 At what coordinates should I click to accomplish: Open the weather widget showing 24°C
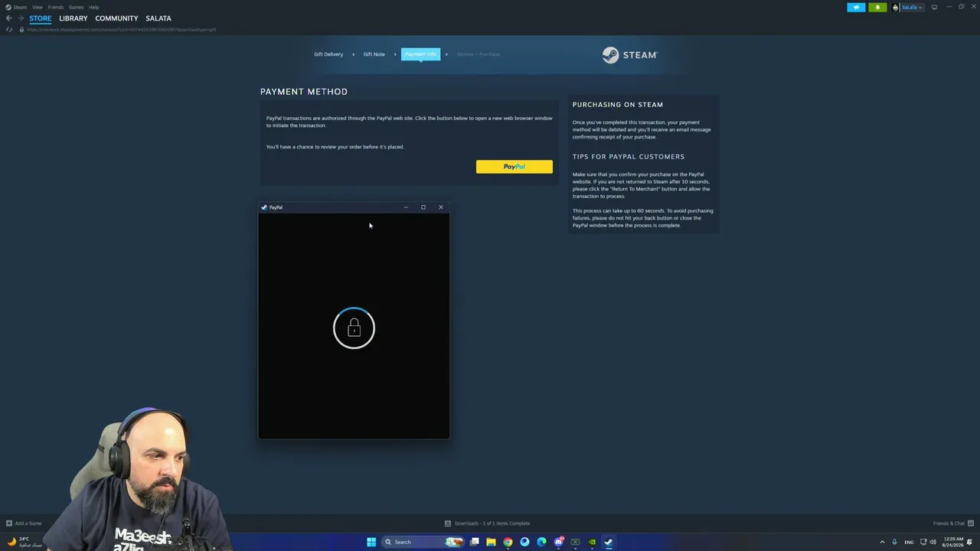click(23, 542)
